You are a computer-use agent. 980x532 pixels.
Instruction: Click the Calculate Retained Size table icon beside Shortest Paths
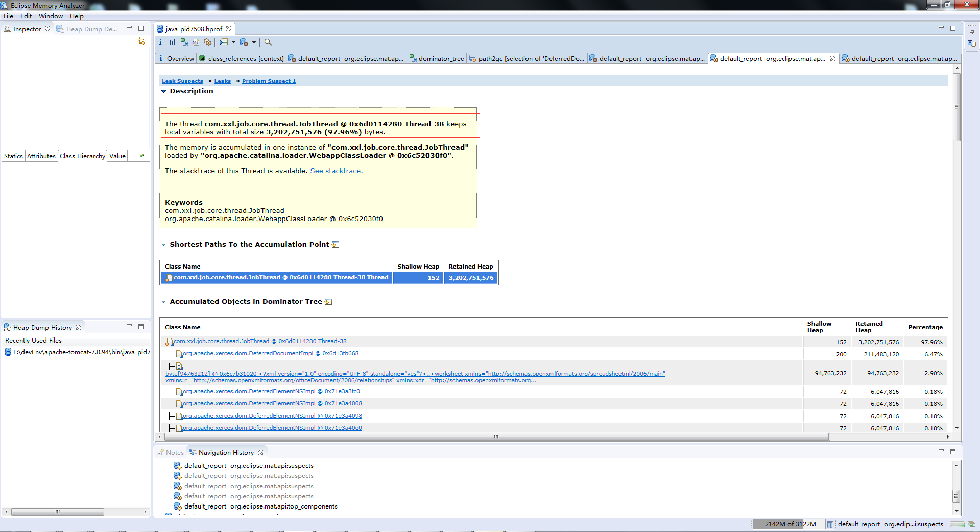[x=336, y=245]
